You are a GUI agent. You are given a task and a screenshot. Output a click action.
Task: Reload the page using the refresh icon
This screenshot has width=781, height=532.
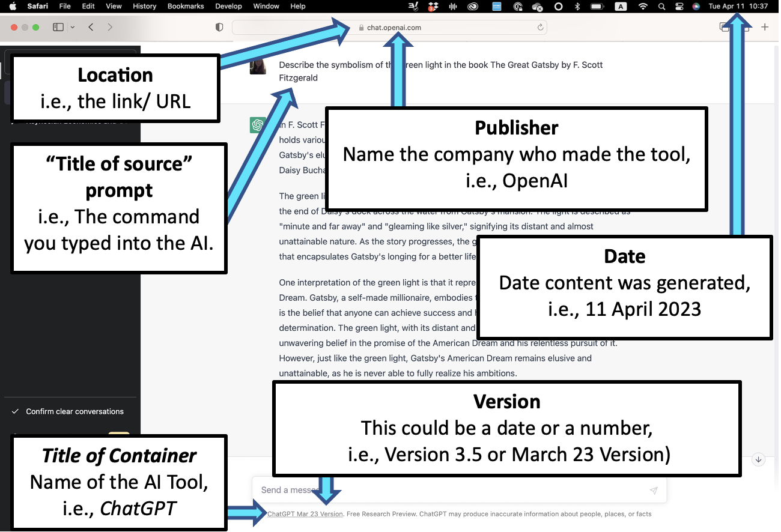(539, 27)
